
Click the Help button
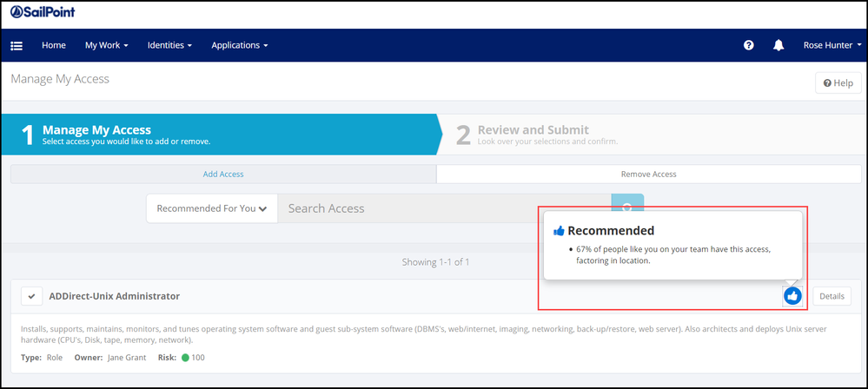838,83
